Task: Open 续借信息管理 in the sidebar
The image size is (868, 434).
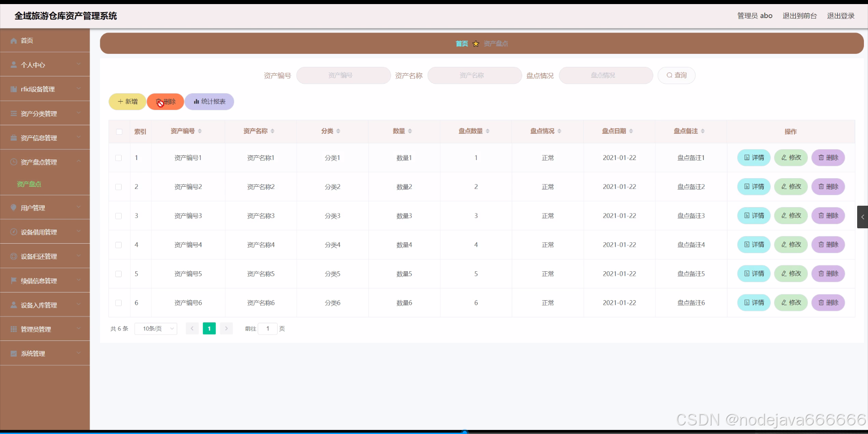Action: [45, 281]
